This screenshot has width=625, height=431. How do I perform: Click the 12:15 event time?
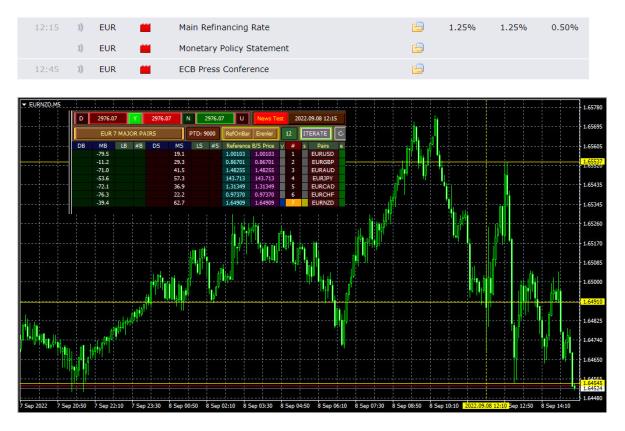[x=47, y=28]
